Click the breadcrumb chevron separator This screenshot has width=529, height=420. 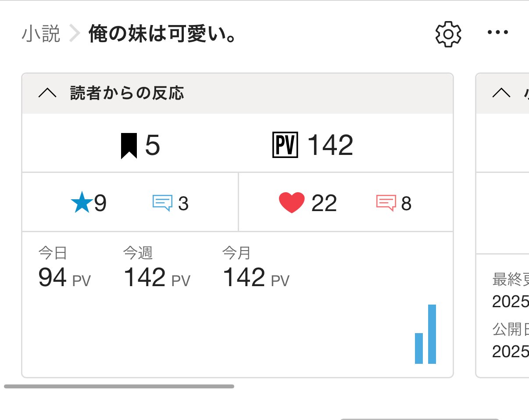click(75, 34)
